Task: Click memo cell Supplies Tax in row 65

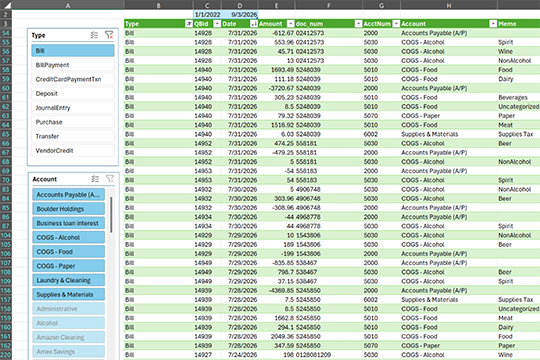Action: [x=519, y=134]
